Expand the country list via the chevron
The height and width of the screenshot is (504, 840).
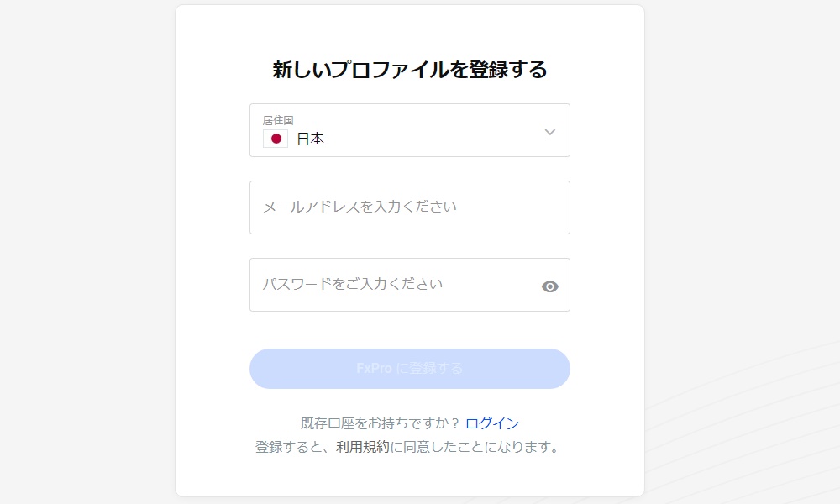click(x=551, y=131)
